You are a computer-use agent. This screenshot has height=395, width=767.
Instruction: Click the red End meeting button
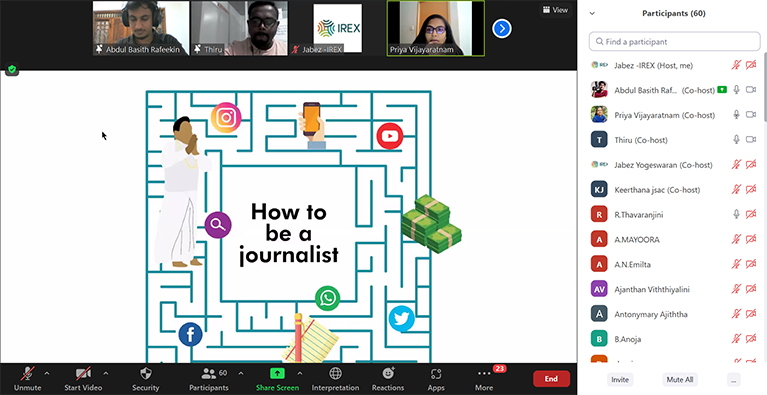coord(551,379)
